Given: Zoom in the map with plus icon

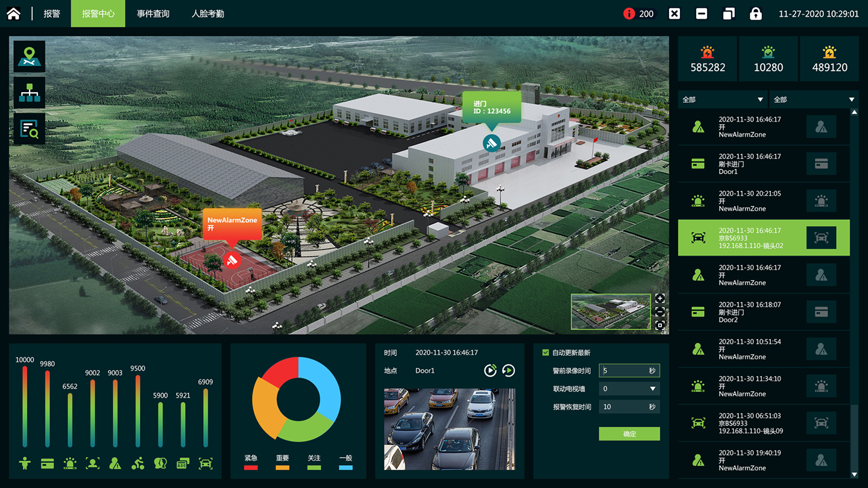Looking at the screenshot, I should tap(660, 298).
